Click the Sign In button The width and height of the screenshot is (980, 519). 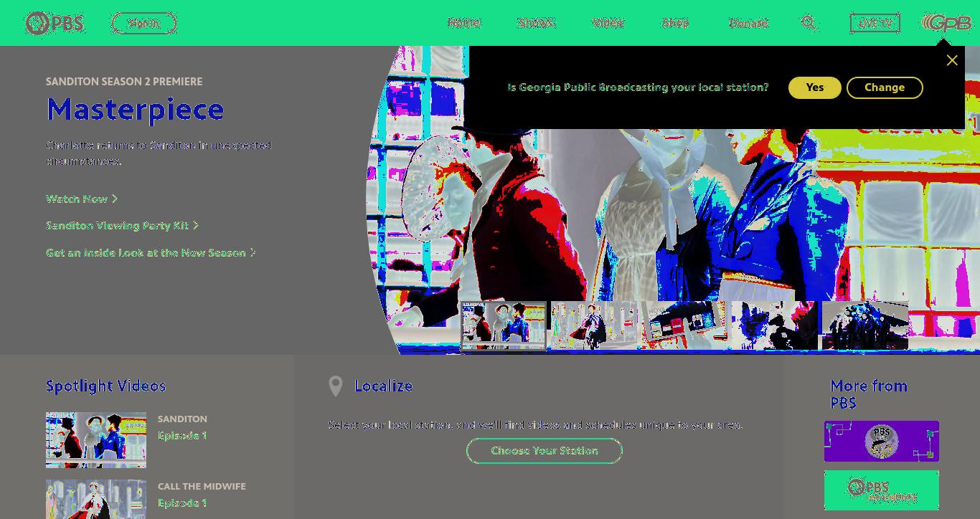tap(143, 23)
